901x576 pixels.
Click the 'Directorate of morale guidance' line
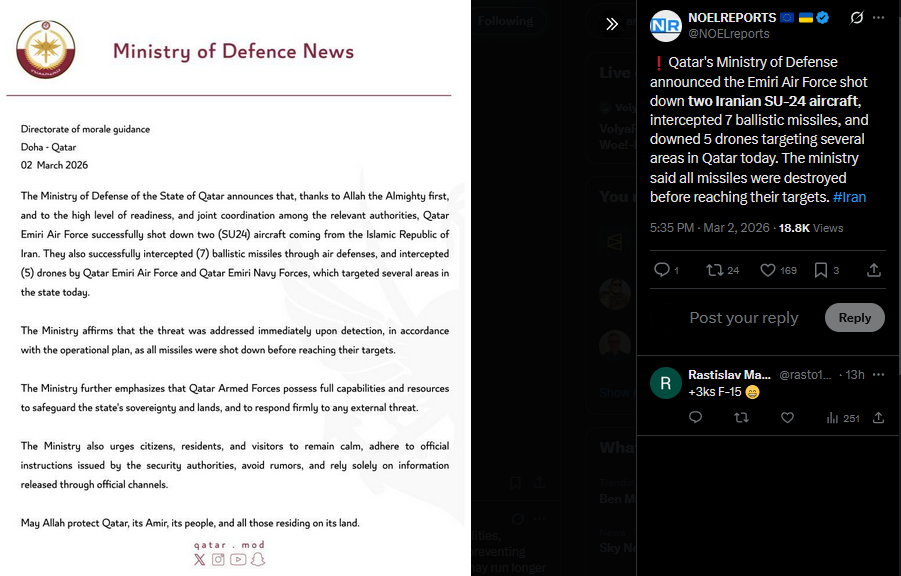point(85,129)
